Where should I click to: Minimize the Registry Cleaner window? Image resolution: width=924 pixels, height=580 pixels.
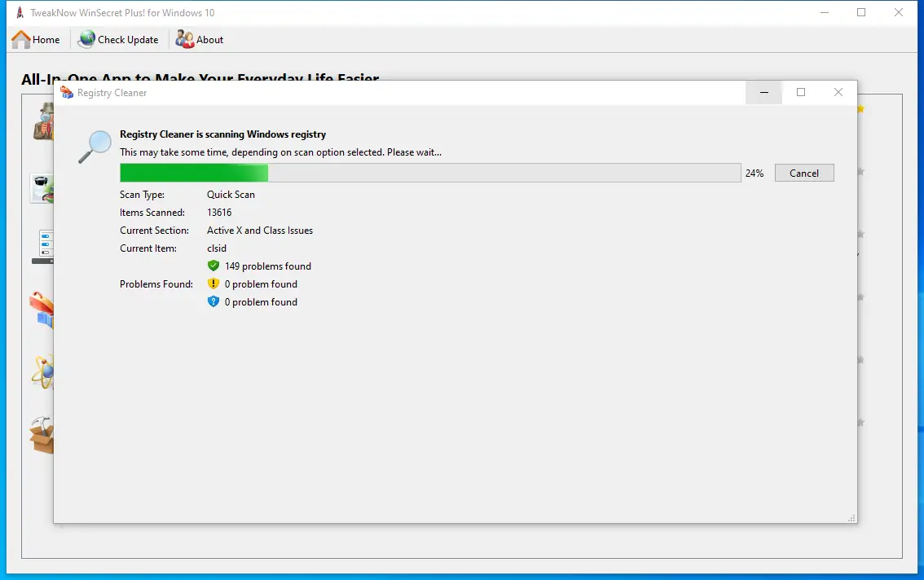pos(763,93)
